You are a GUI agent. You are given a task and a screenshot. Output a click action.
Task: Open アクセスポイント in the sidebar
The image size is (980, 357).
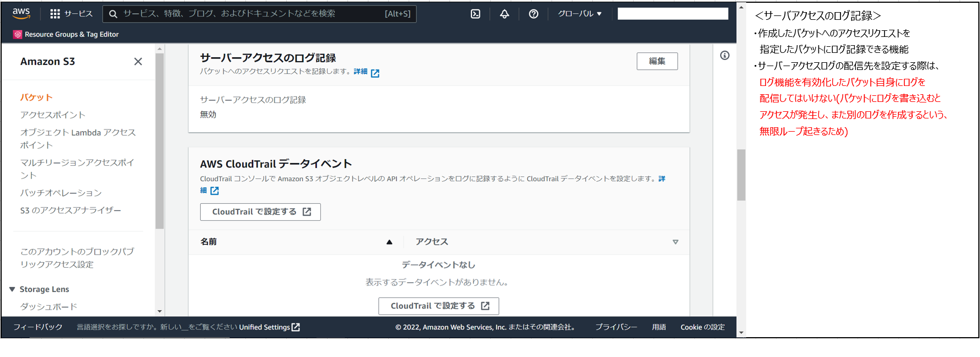53,115
